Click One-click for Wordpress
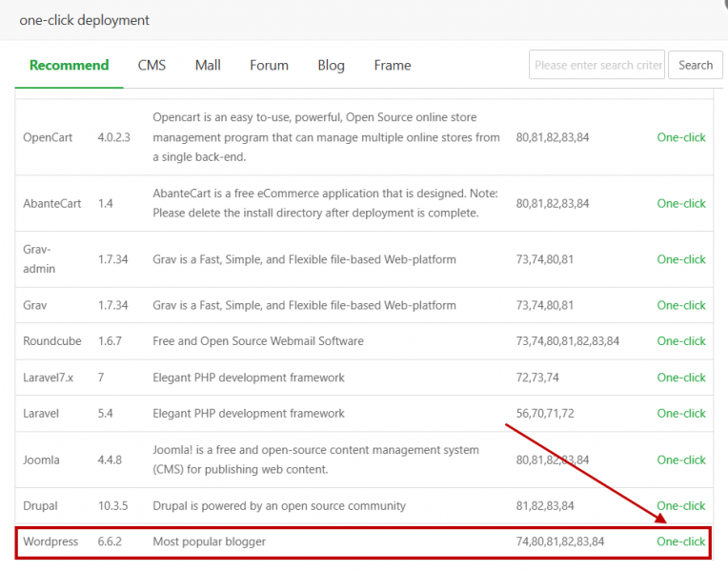The height and width of the screenshot is (572, 728). coord(680,541)
